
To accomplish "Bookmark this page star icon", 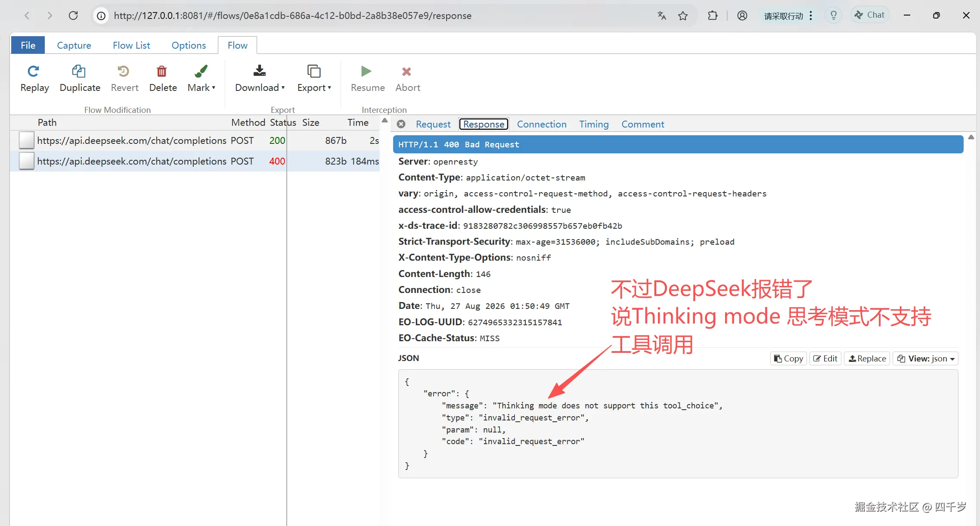I will [683, 16].
